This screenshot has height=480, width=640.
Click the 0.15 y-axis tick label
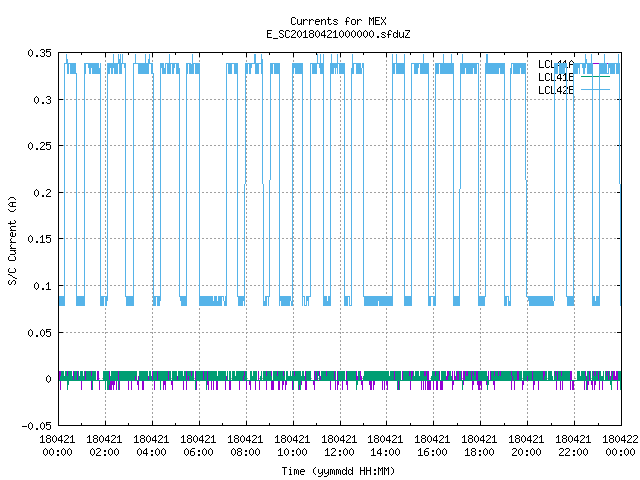(40, 239)
